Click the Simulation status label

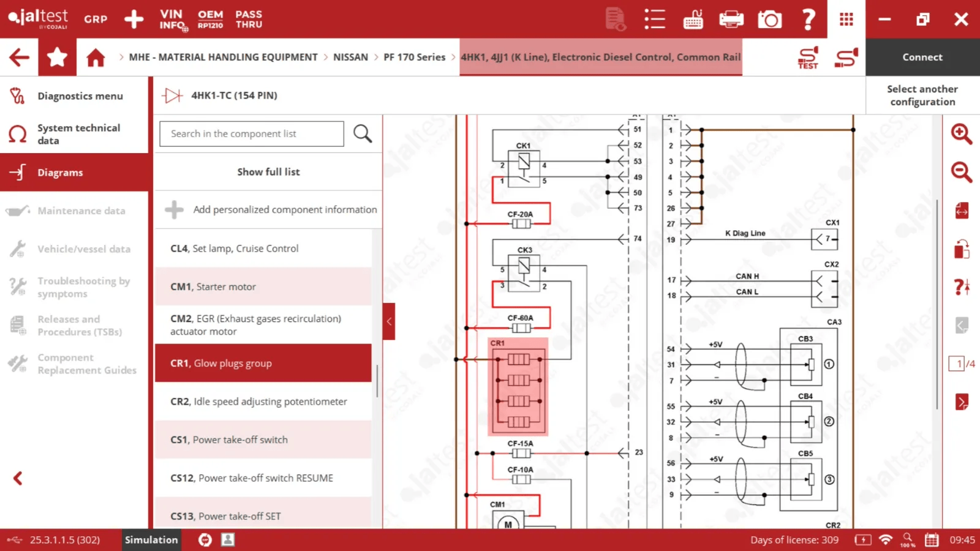(x=151, y=540)
